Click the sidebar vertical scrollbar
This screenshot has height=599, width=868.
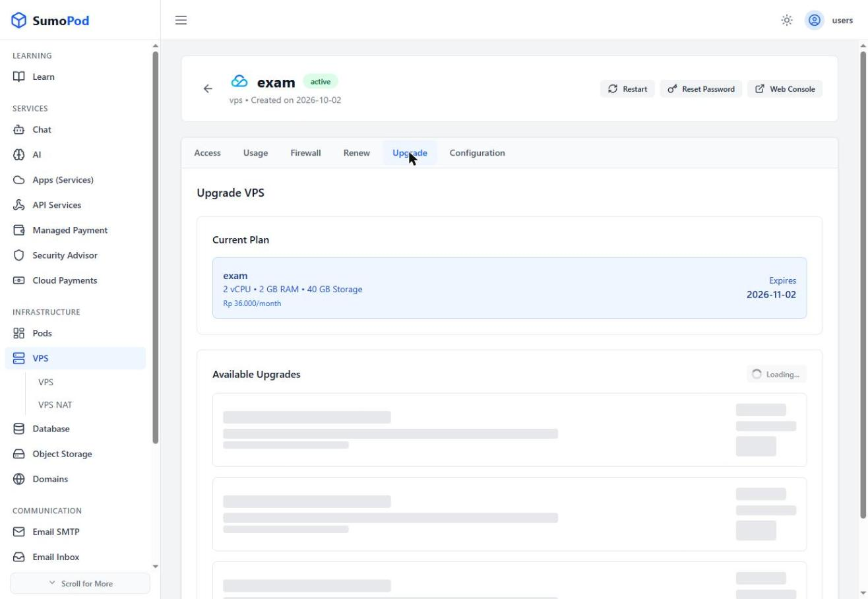(156, 247)
